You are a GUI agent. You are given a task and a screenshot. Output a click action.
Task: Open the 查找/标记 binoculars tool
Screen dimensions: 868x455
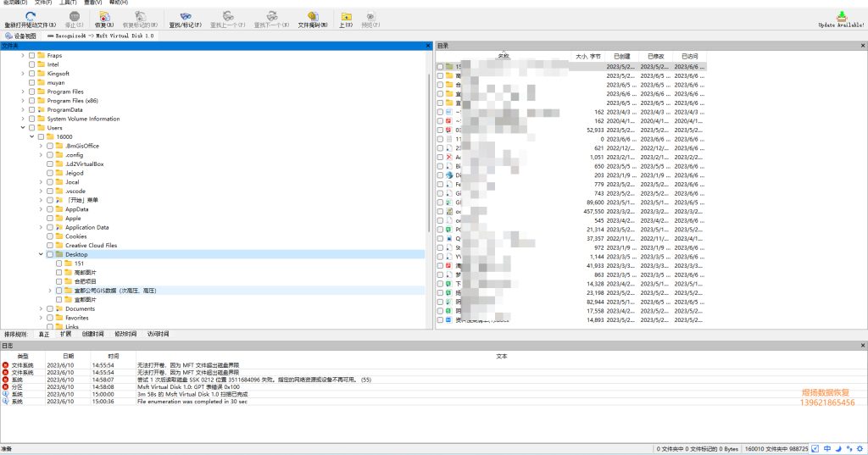[186, 17]
